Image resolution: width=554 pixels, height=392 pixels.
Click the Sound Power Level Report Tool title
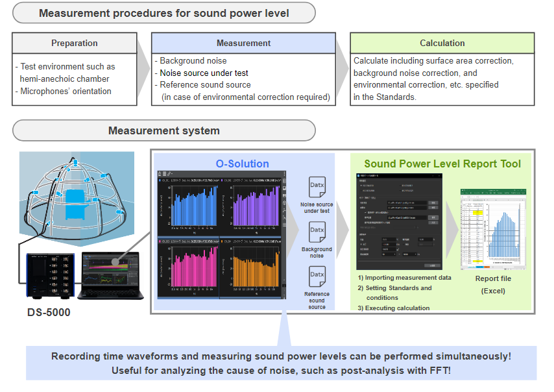click(x=442, y=164)
